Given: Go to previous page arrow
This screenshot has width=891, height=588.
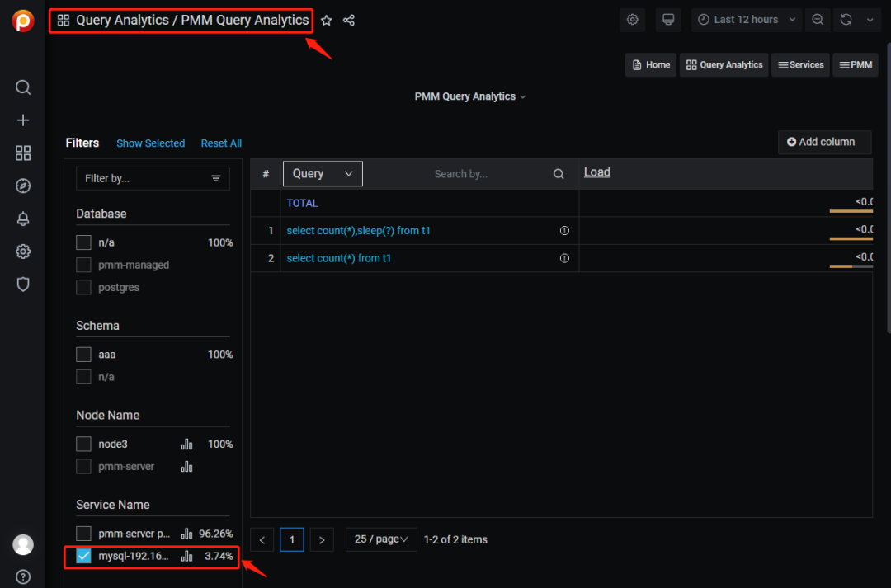Looking at the screenshot, I should (262, 539).
